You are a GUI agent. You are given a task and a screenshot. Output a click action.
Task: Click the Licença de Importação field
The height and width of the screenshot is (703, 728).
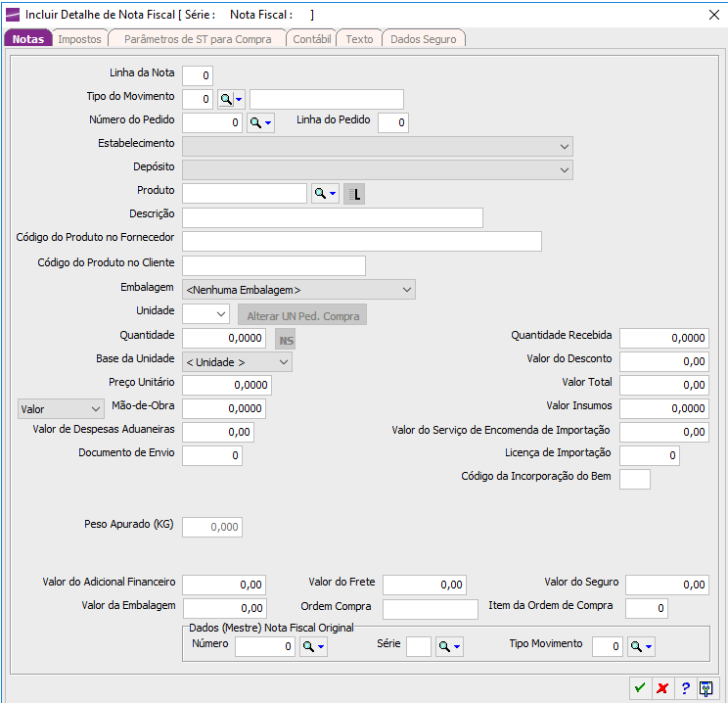(x=650, y=455)
